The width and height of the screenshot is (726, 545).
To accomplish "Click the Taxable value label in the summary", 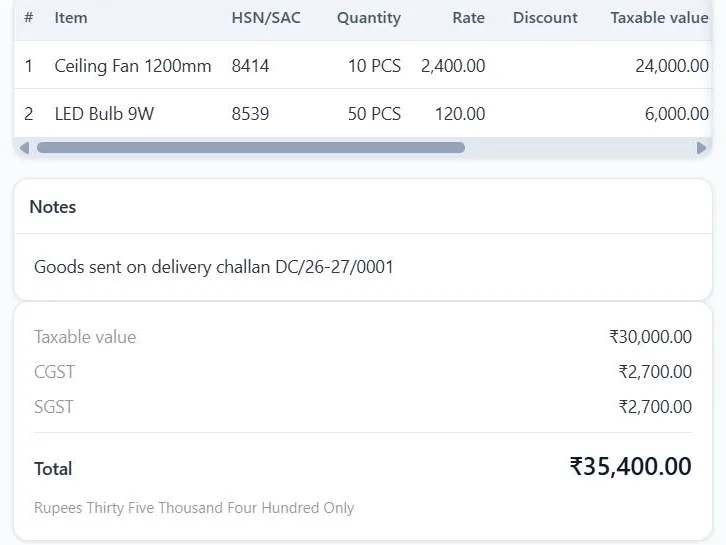I will 85,337.
